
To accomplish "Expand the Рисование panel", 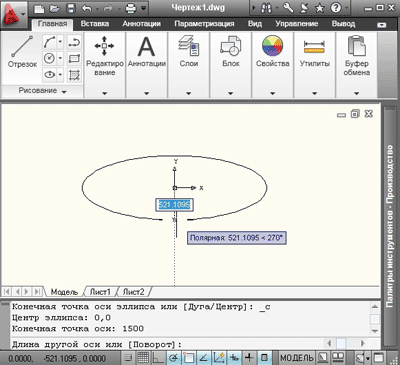I will [x=42, y=91].
